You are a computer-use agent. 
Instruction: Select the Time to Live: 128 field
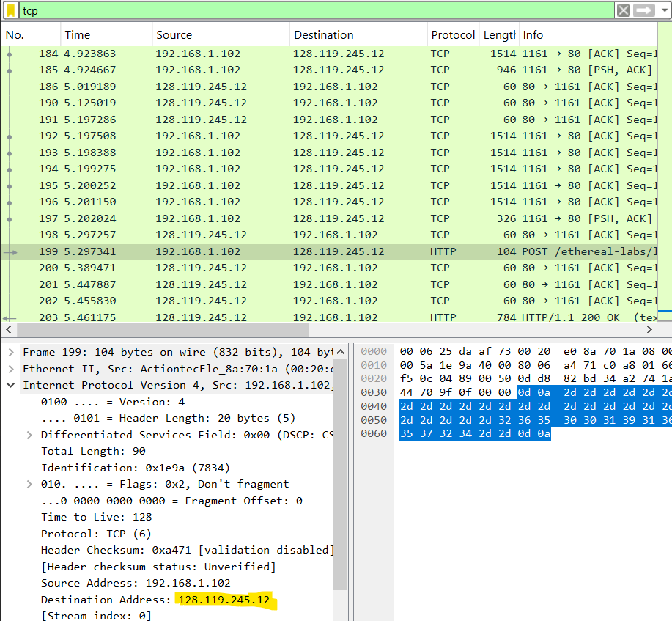97,517
